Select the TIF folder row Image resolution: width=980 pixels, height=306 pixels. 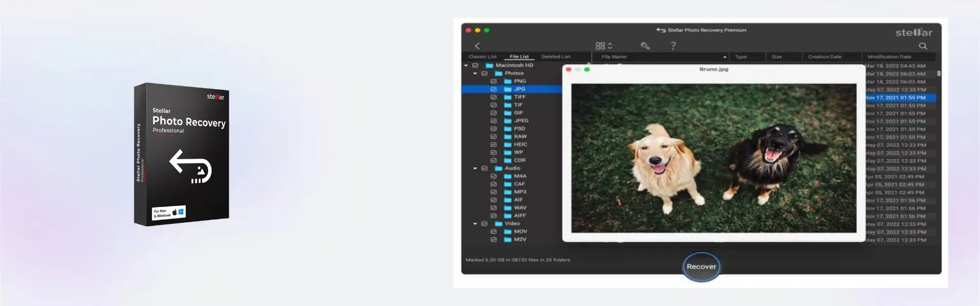tap(512, 105)
